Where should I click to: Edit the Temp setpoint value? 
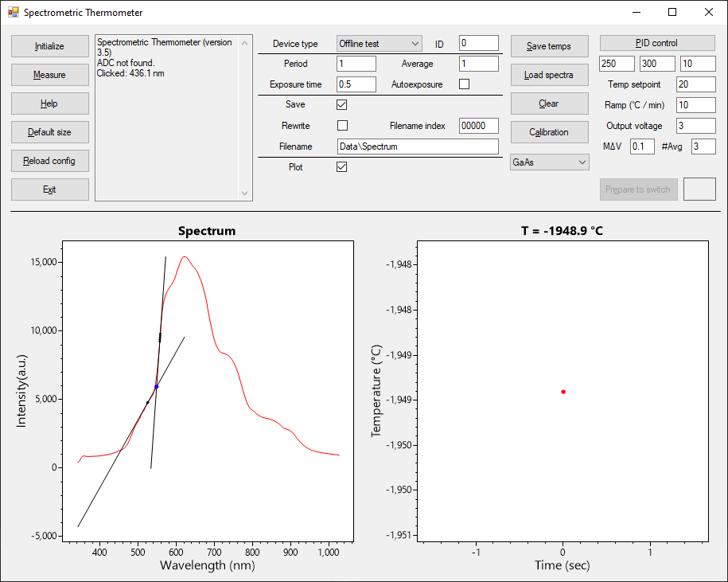click(695, 84)
